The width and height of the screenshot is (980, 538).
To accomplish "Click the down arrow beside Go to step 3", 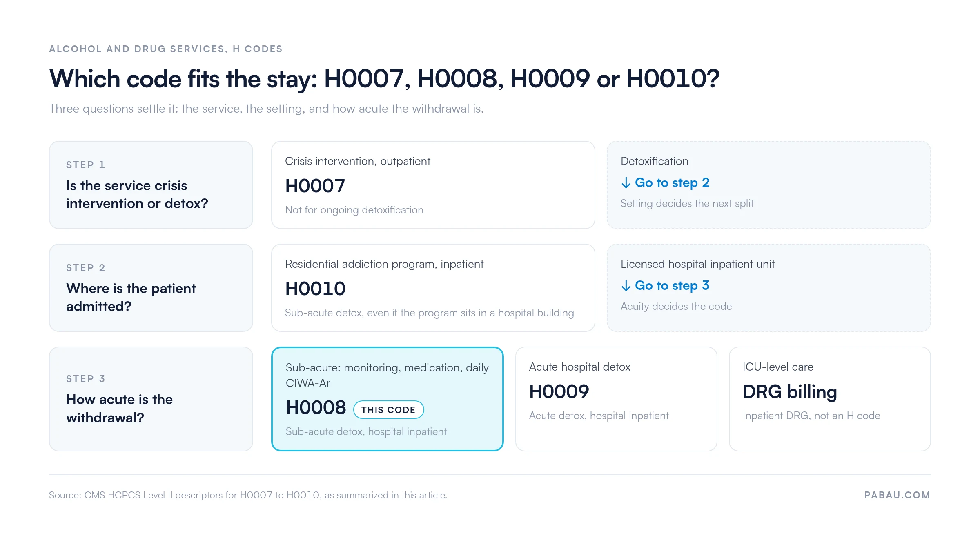I will 626,286.
